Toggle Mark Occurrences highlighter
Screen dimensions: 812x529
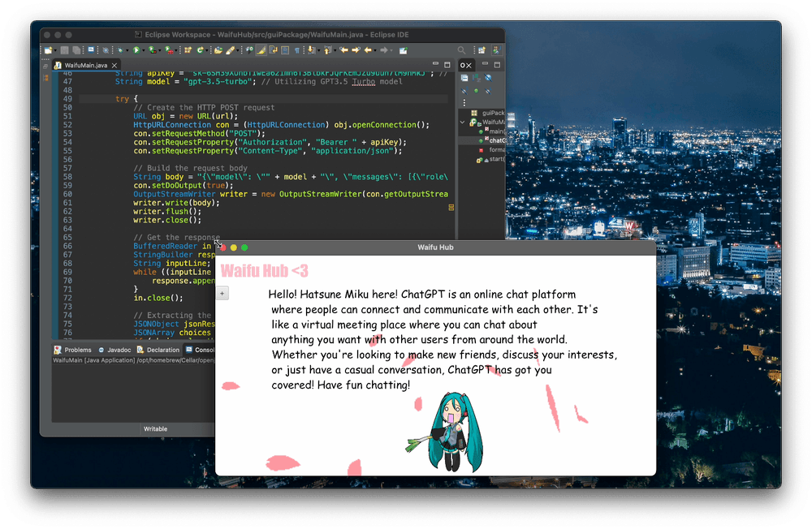click(x=261, y=50)
